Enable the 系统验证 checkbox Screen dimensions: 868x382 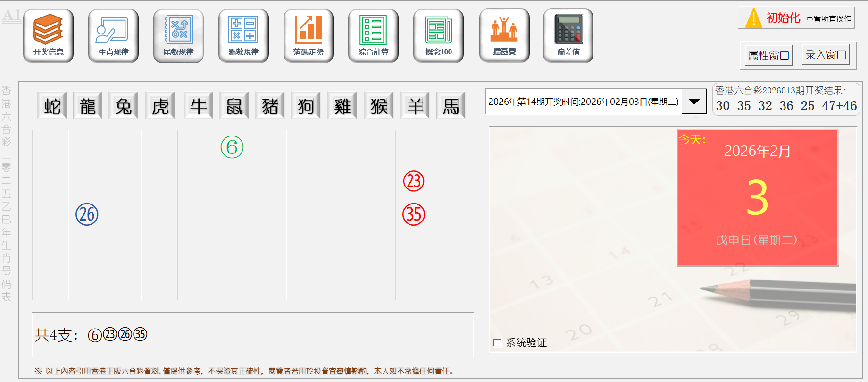(497, 343)
